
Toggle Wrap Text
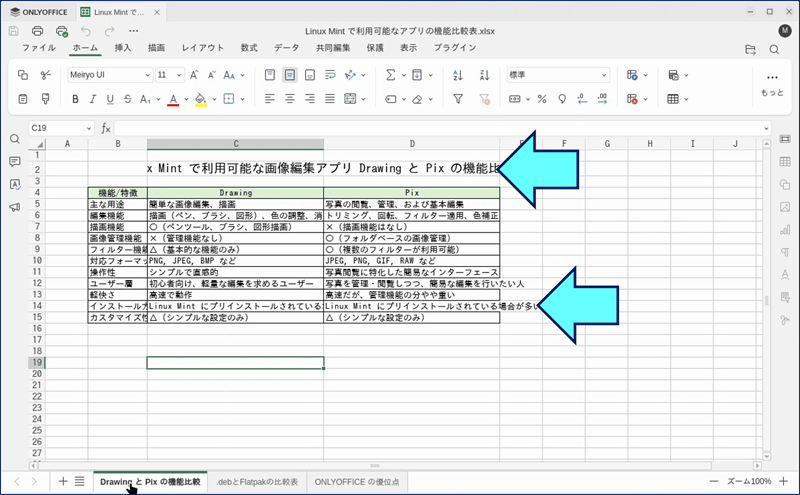tap(330, 75)
